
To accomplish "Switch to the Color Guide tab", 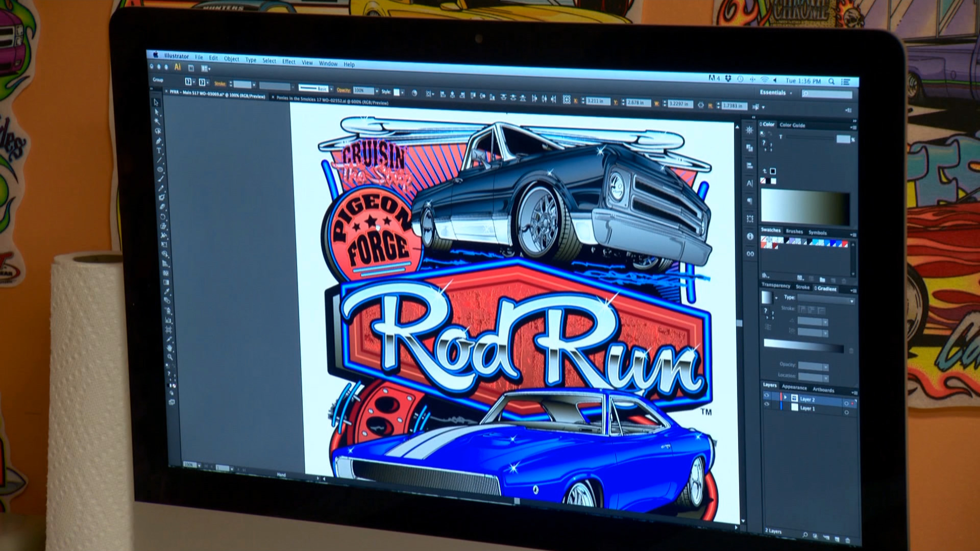I will tap(792, 125).
